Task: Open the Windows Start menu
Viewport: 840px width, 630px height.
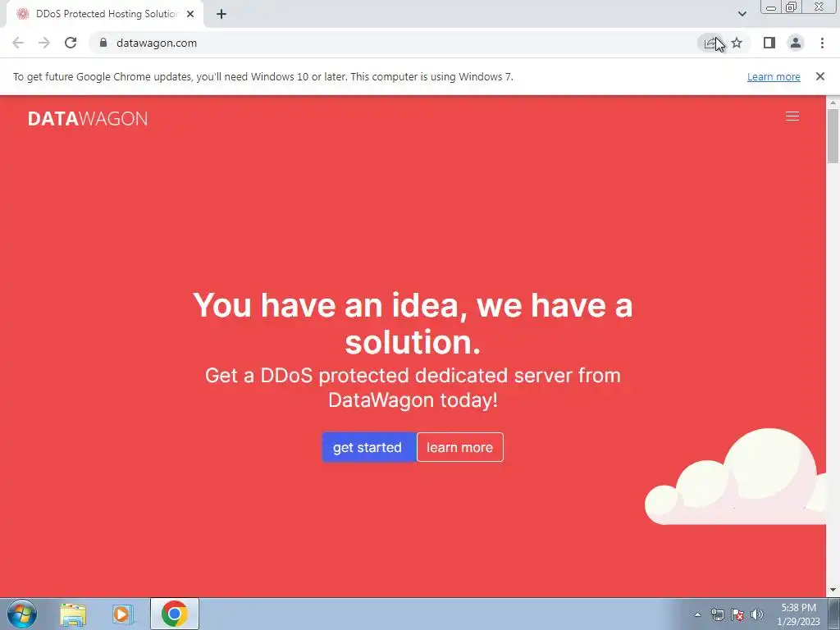Action: 22,614
